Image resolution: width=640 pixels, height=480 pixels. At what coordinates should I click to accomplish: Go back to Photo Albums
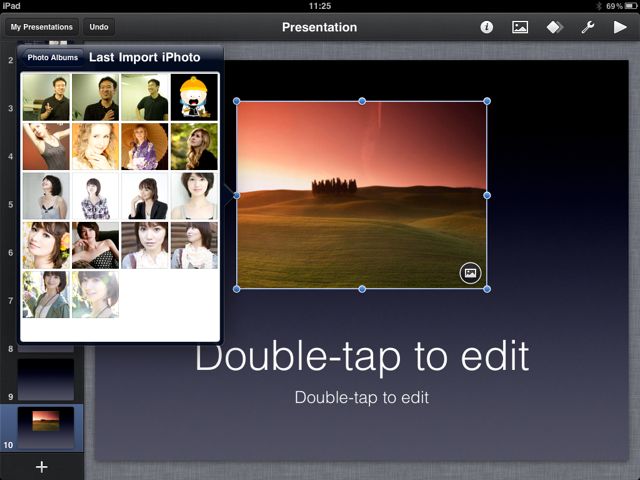[x=52, y=58]
